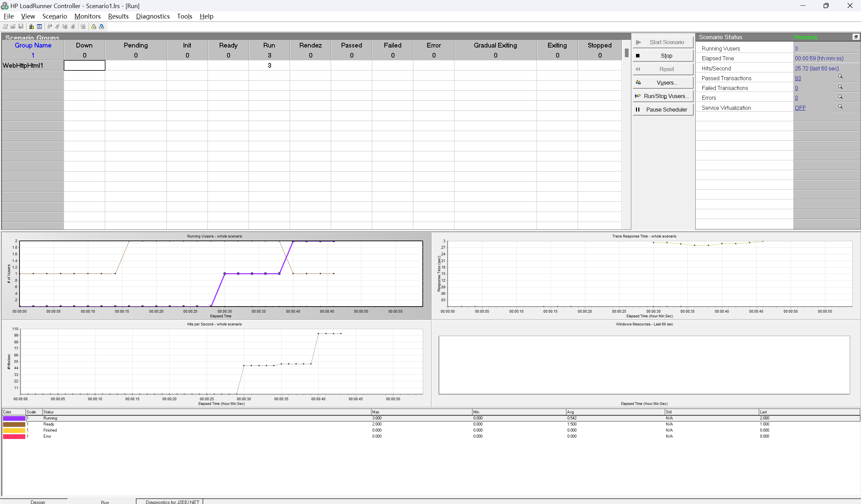Click the yellow Analysis toolbar icon
This screenshot has width=861, height=504.
click(x=94, y=27)
